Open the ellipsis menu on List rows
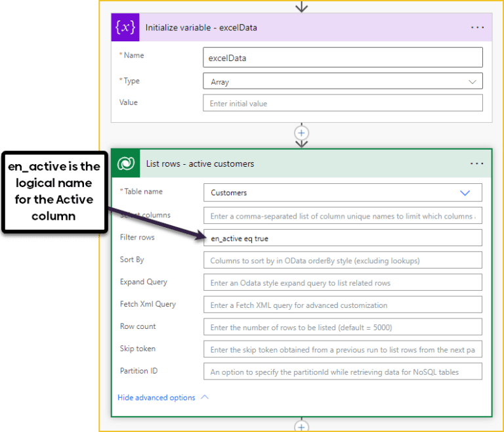Screen dimensions: 504x432 point(477,163)
